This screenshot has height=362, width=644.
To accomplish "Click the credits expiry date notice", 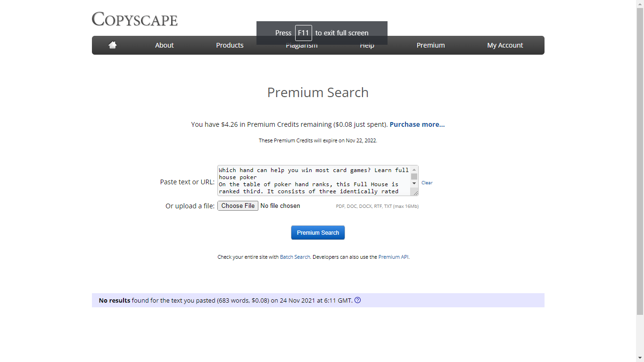I will point(318,140).
